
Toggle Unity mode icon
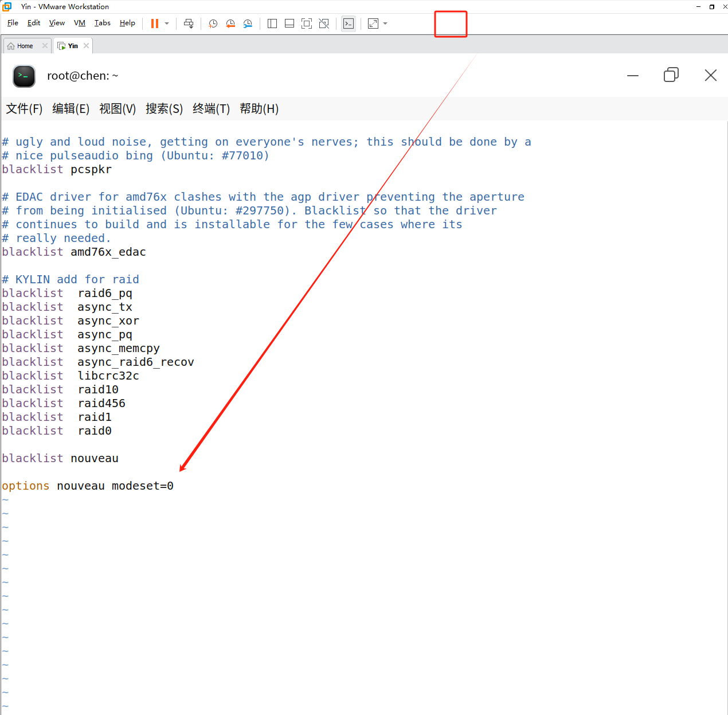point(324,24)
